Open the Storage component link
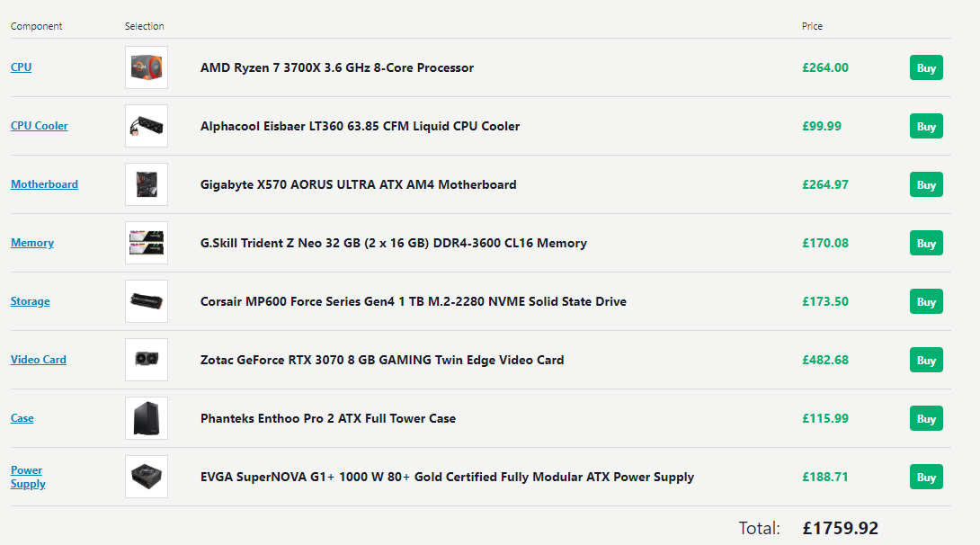The image size is (980, 545). click(x=31, y=301)
